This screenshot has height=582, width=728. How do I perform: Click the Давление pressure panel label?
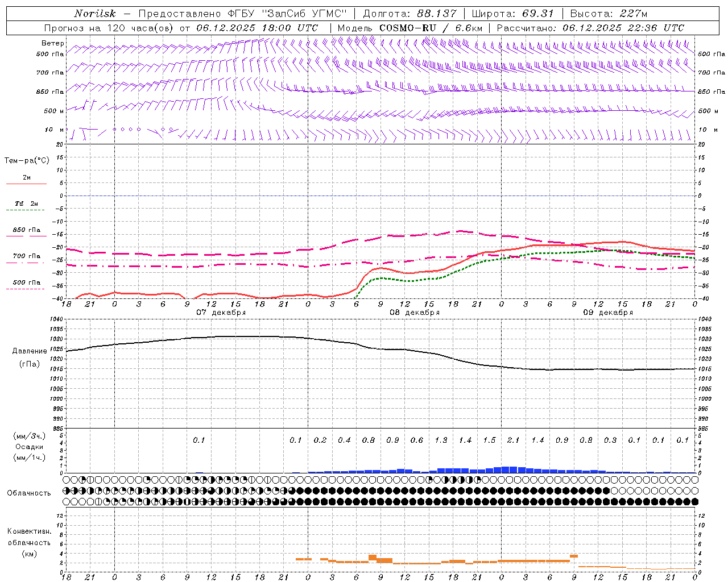(x=30, y=351)
